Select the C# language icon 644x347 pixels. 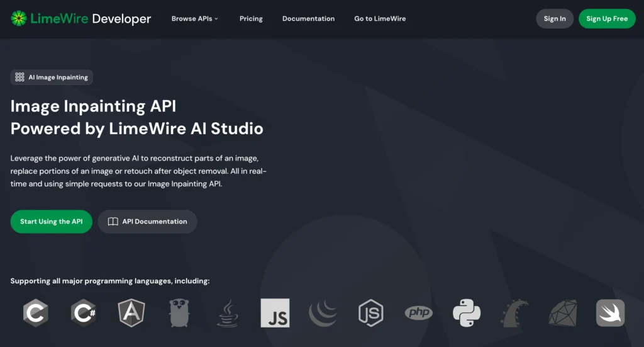(84, 313)
